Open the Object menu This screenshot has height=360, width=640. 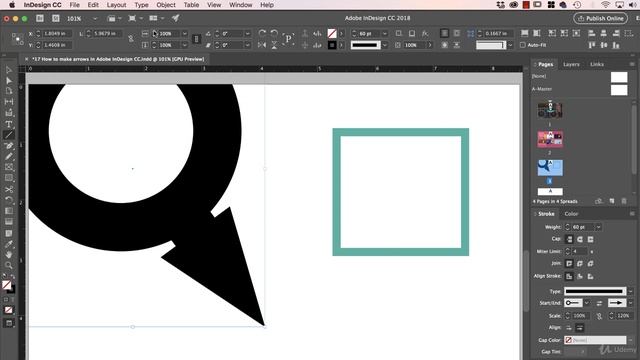(166, 5)
